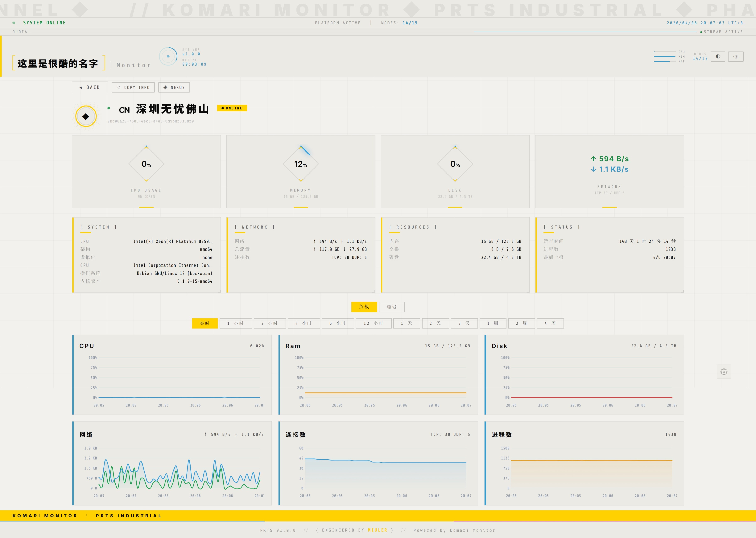Click the CPU usage diamond gauge

tap(146, 164)
